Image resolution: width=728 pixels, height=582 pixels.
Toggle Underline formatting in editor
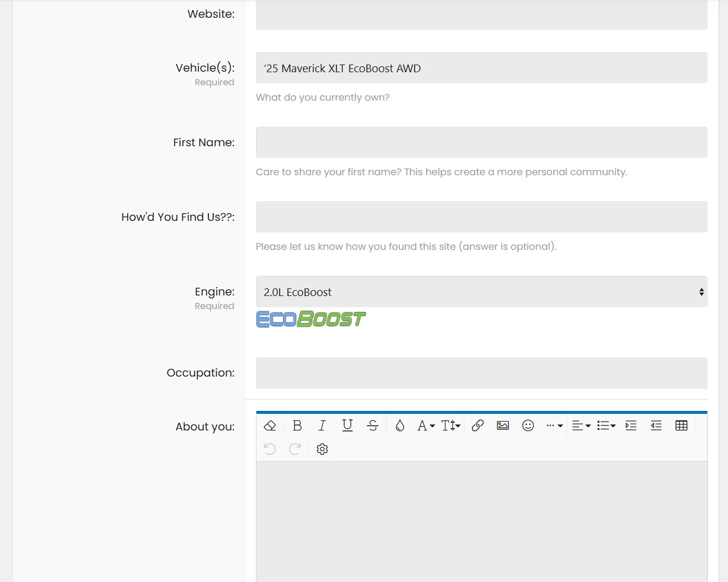tap(347, 425)
